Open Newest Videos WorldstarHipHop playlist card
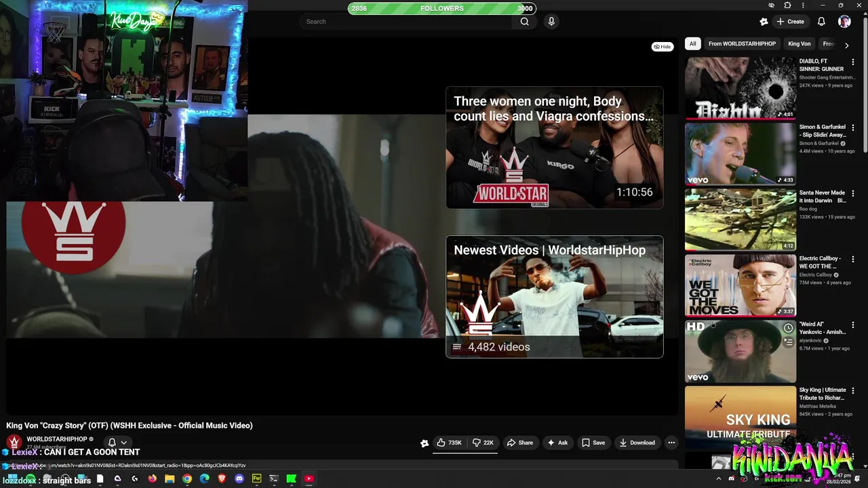Viewport: 868px width, 488px height. click(x=554, y=297)
